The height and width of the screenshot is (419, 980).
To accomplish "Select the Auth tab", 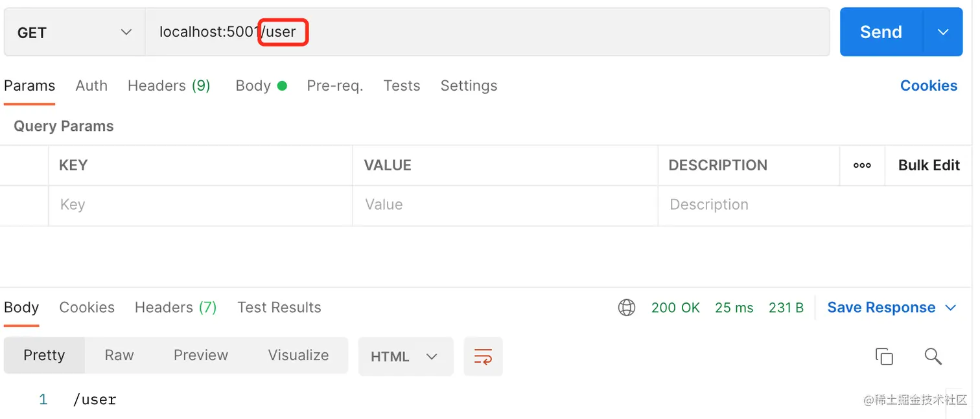I will (91, 85).
